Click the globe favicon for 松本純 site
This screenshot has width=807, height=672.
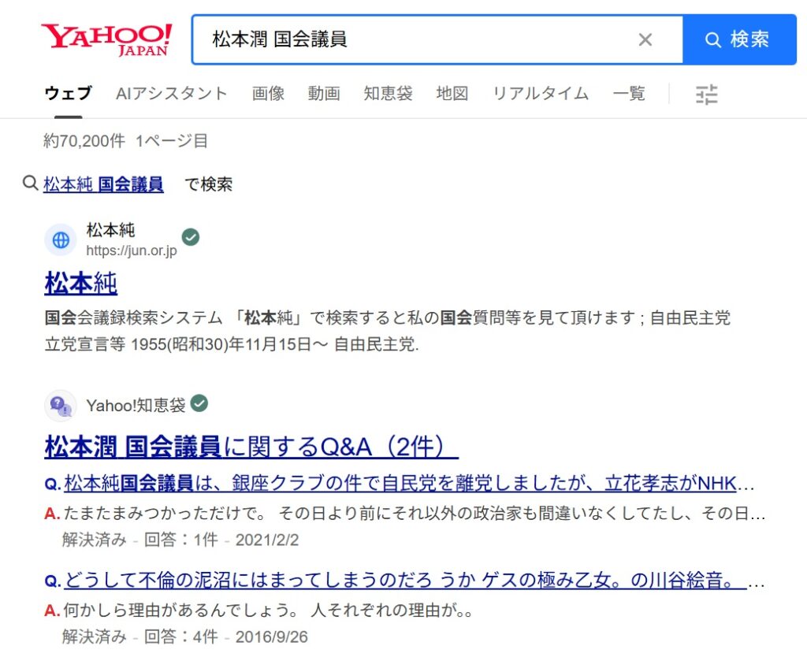[61, 239]
